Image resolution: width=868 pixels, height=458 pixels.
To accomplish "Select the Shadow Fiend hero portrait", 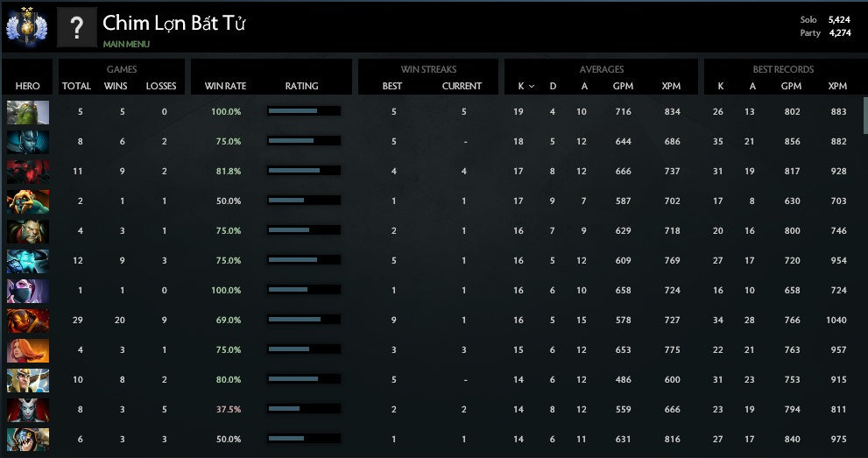I will coord(28,172).
